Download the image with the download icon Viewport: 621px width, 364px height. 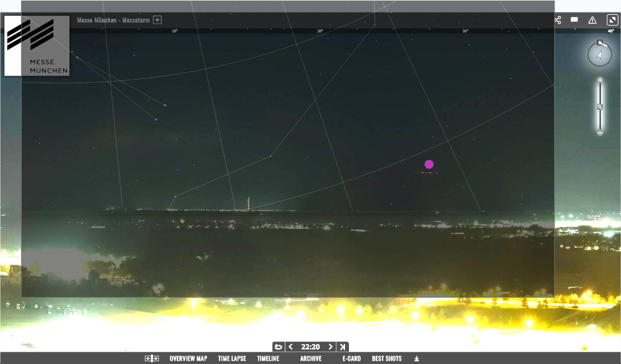point(416,359)
